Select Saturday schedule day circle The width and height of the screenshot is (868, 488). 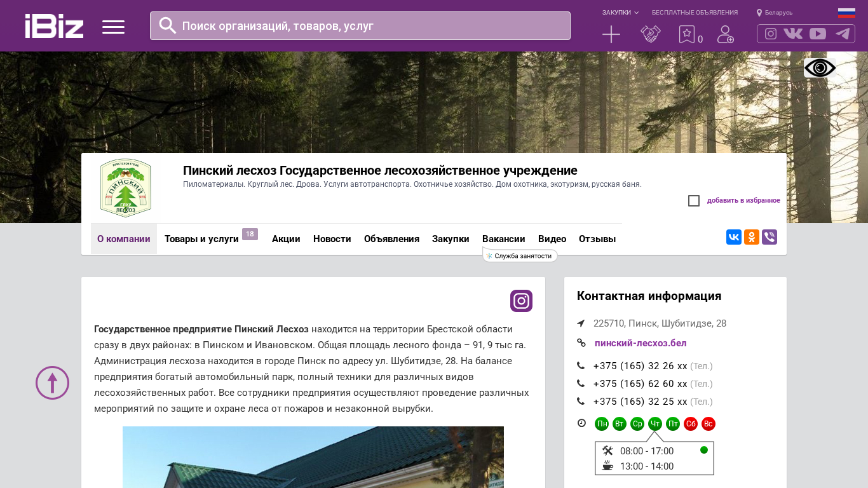[x=691, y=424]
